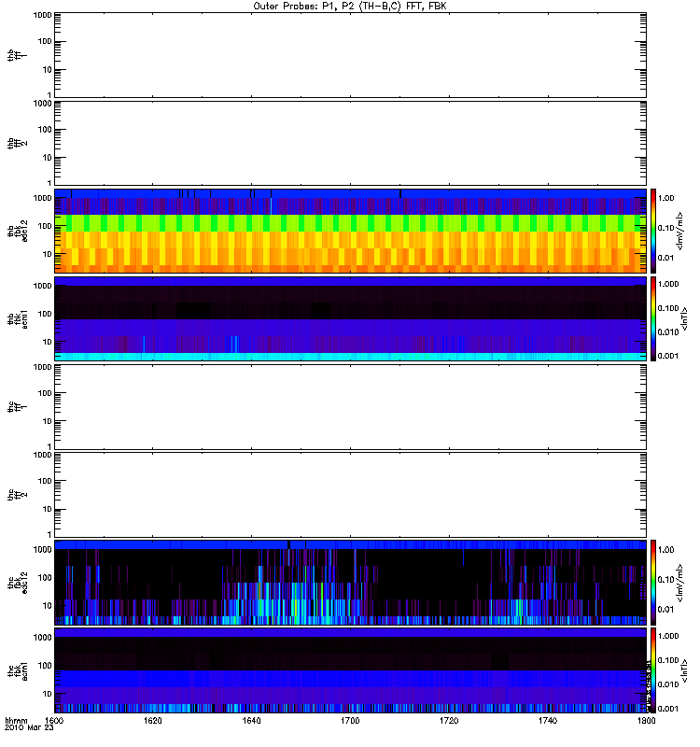Screen dimensions: 700x747
Task: Select the 1600 time axis label
Action: tap(55, 720)
